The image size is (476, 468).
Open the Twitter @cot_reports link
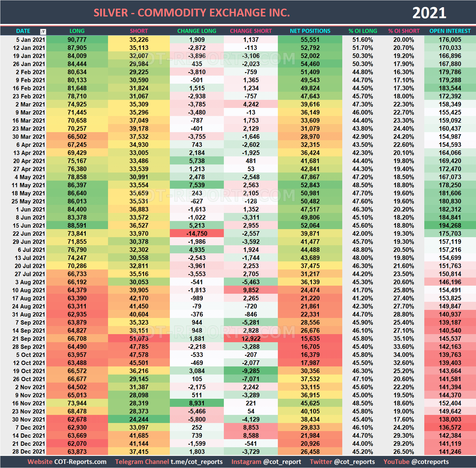pos(354,459)
